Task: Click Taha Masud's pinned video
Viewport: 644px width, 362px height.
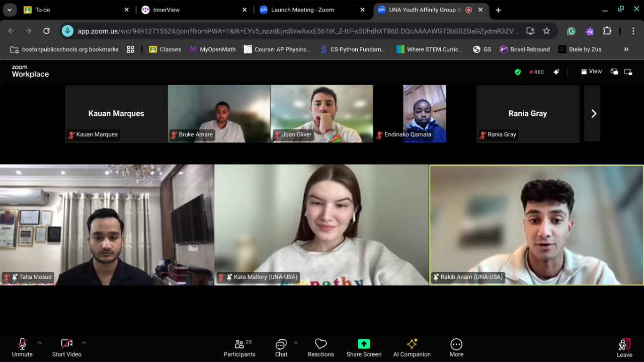Action: pyautogui.click(x=107, y=225)
